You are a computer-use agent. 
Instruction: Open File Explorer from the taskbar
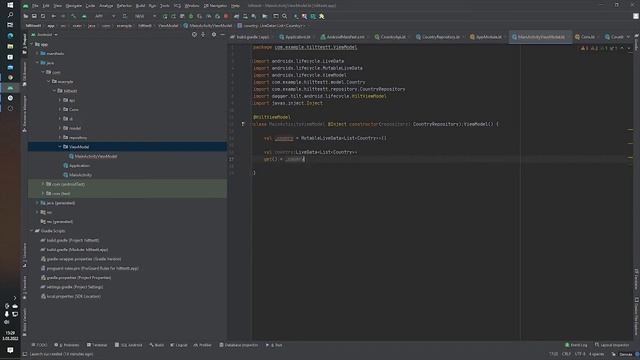click(10, 46)
